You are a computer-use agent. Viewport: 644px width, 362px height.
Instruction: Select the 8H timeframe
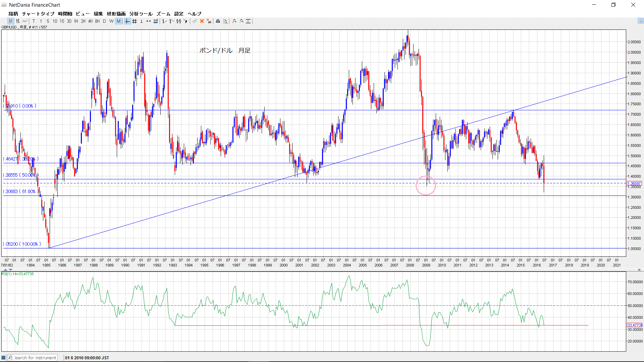97,21
